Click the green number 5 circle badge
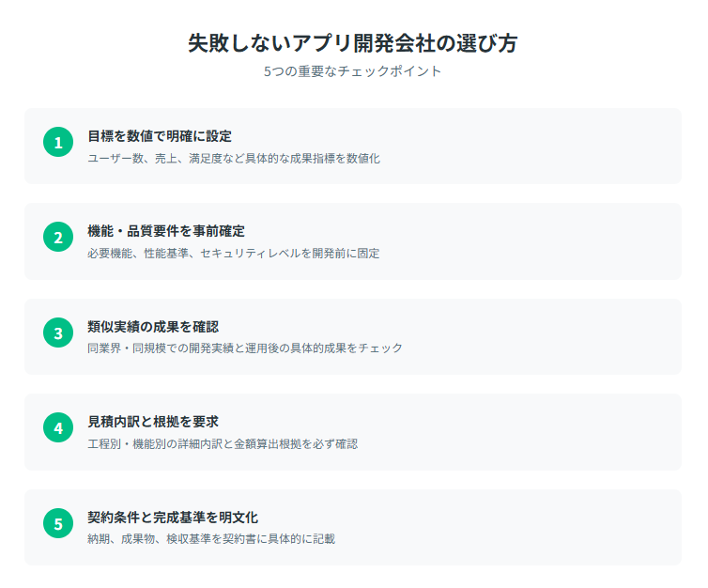The height and width of the screenshot is (588, 708). coord(58,523)
